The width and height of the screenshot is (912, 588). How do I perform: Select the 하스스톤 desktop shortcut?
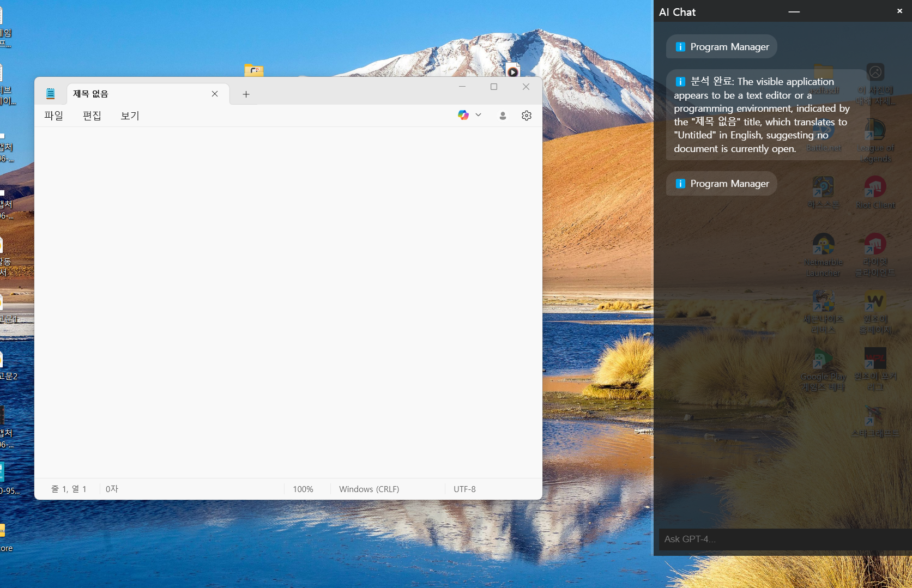click(824, 193)
